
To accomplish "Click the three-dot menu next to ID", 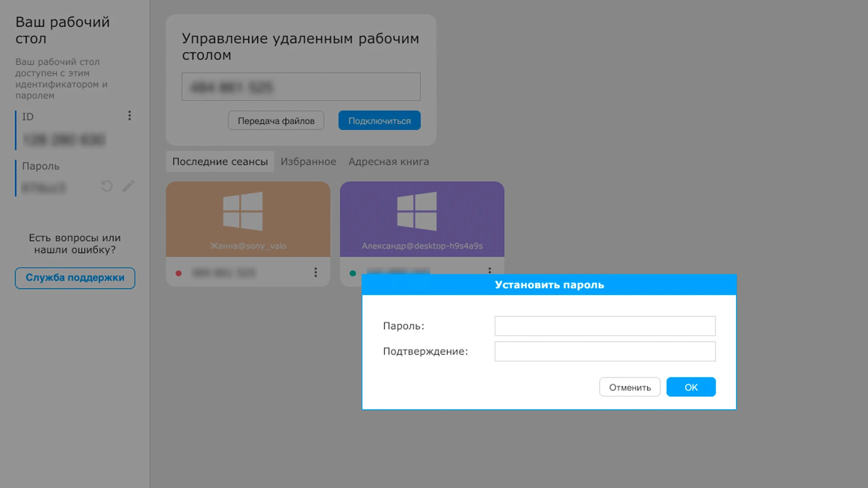I will pos(129,116).
